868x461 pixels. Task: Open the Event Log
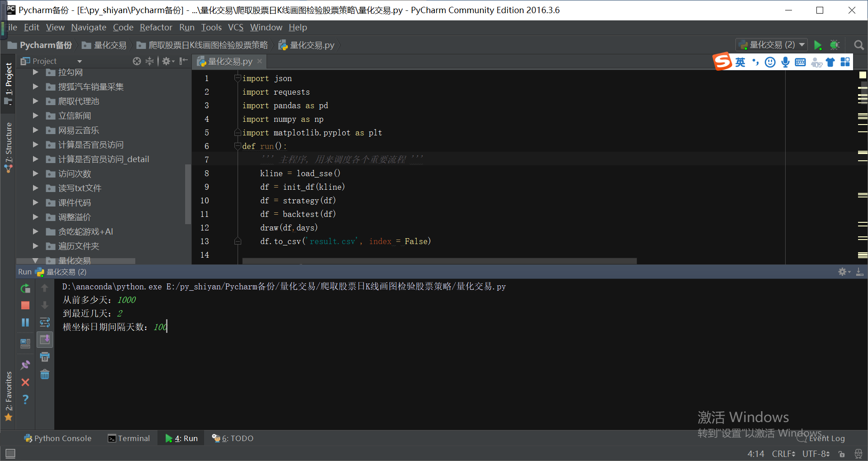[x=821, y=438]
